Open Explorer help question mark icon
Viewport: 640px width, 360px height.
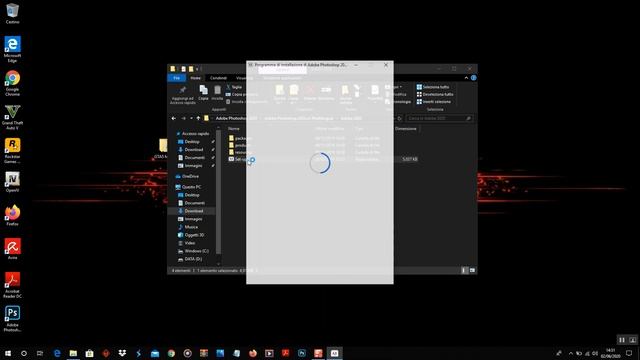point(473,78)
